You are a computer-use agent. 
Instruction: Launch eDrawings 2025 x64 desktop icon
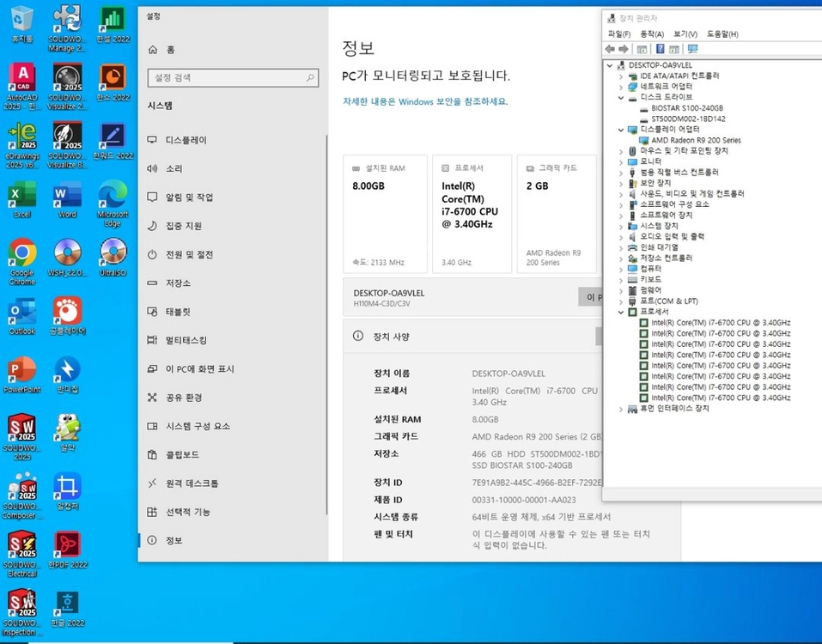[22, 145]
